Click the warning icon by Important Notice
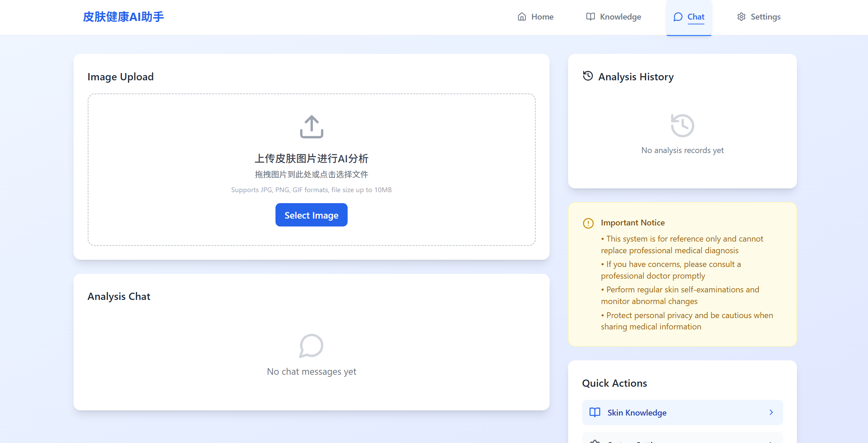The width and height of the screenshot is (868, 443). (588, 223)
